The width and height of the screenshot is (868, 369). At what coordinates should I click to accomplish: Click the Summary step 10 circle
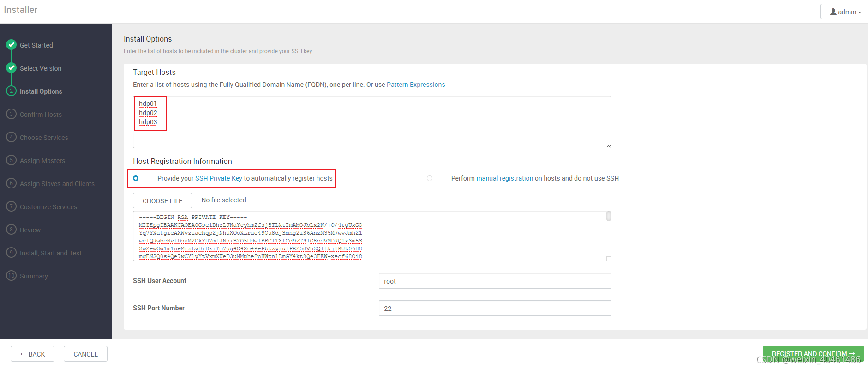12,276
